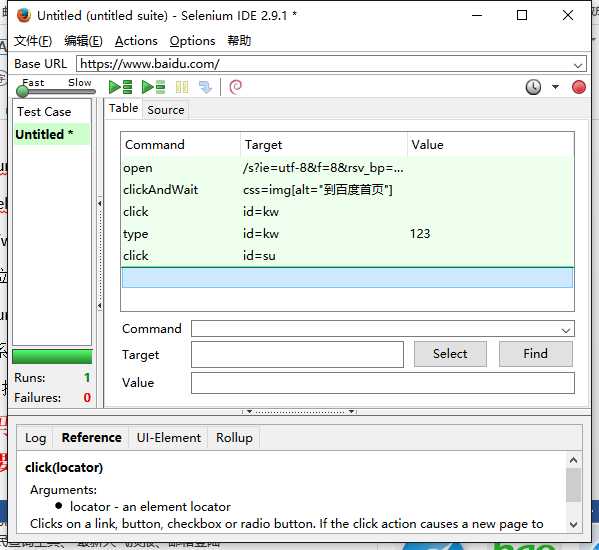
Task: Click the Target column header
Action: point(324,145)
